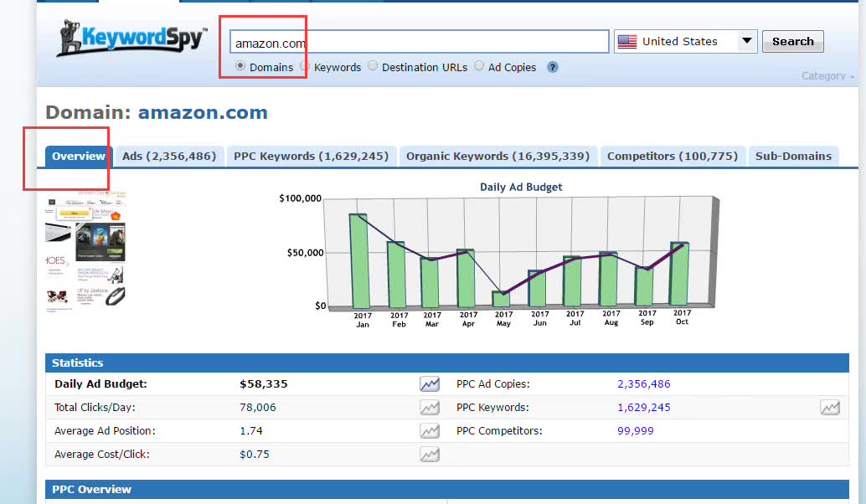Open the Total Clicks/Day trend chart icon

[x=429, y=408]
